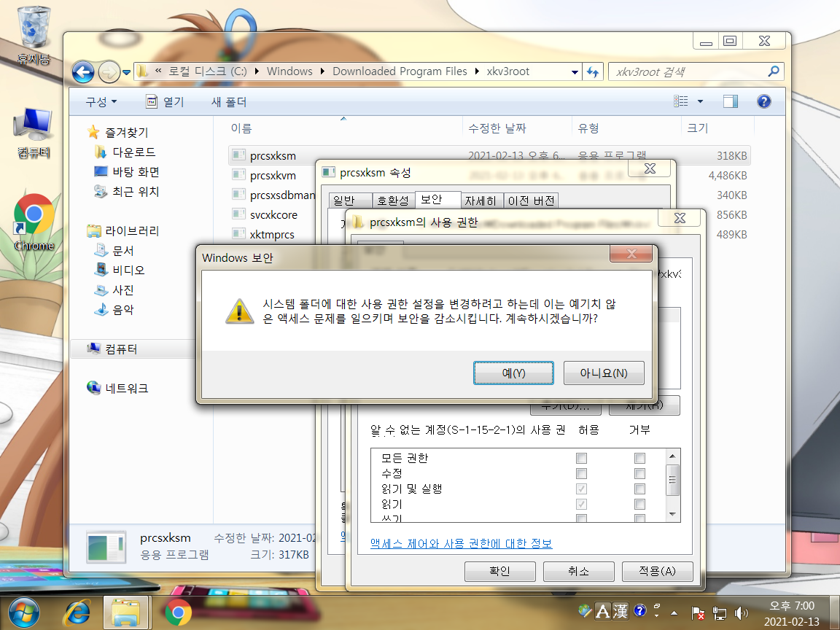
Task: Switch to 자세히 tab in properties dialog
Action: [x=481, y=201]
